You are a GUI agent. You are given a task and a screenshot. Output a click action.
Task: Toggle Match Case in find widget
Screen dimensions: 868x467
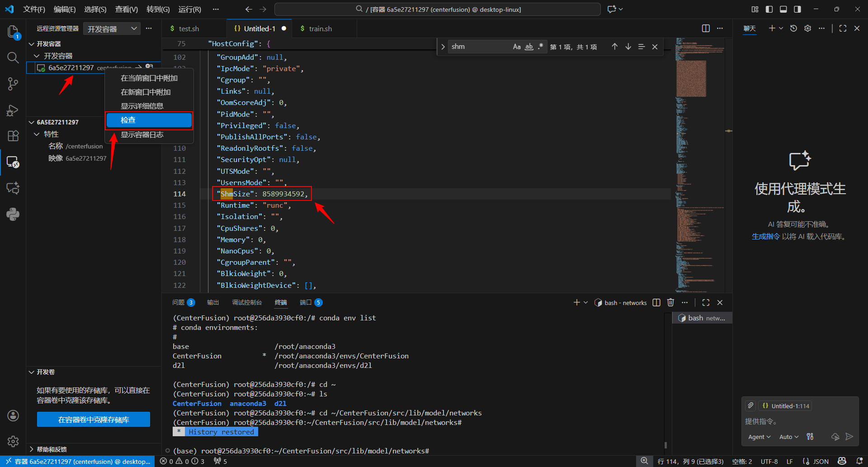coord(517,47)
